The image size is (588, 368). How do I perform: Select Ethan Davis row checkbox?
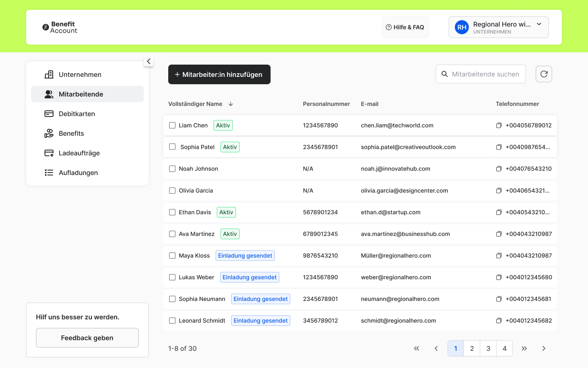[172, 212]
